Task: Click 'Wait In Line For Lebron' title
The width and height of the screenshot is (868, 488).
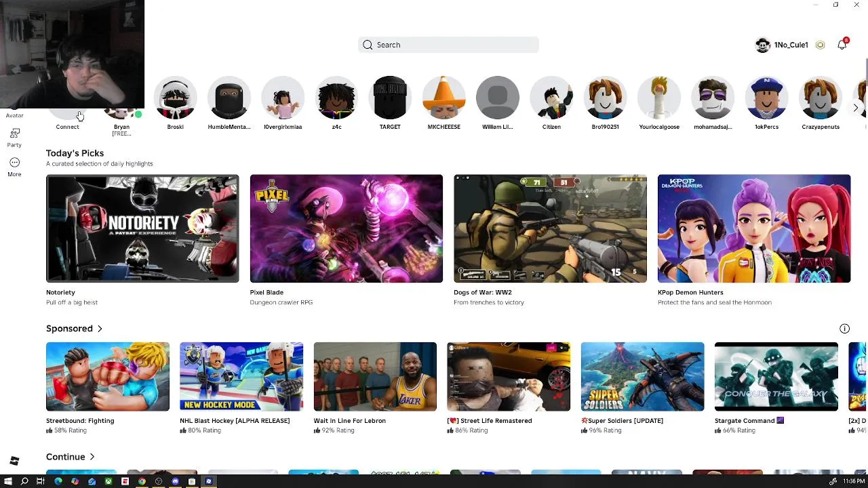Action: [350, 421]
